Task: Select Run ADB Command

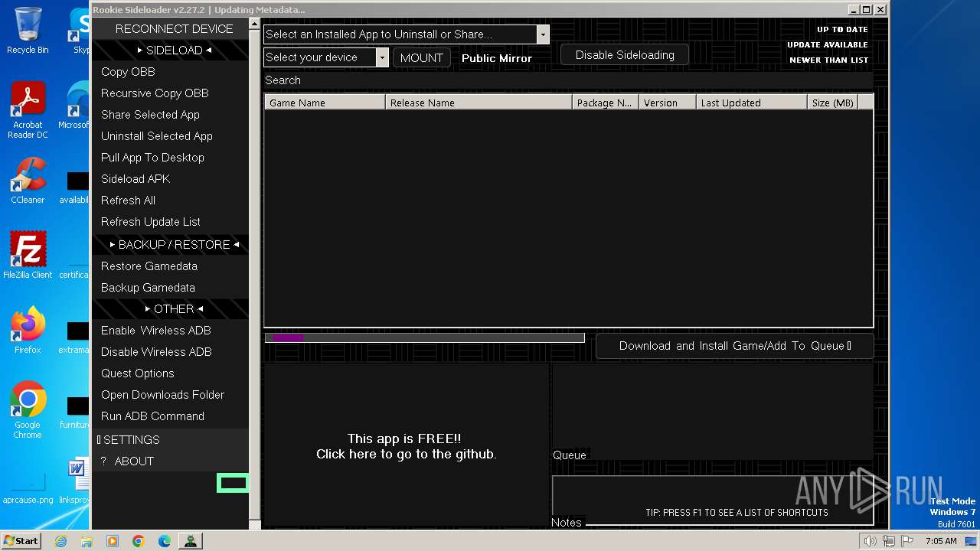Action: [171, 416]
